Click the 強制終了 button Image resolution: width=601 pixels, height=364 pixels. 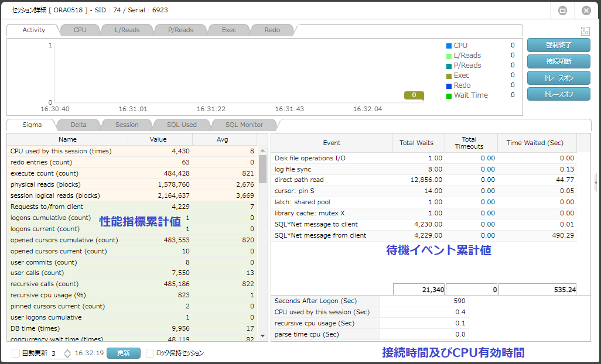coord(558,45)
